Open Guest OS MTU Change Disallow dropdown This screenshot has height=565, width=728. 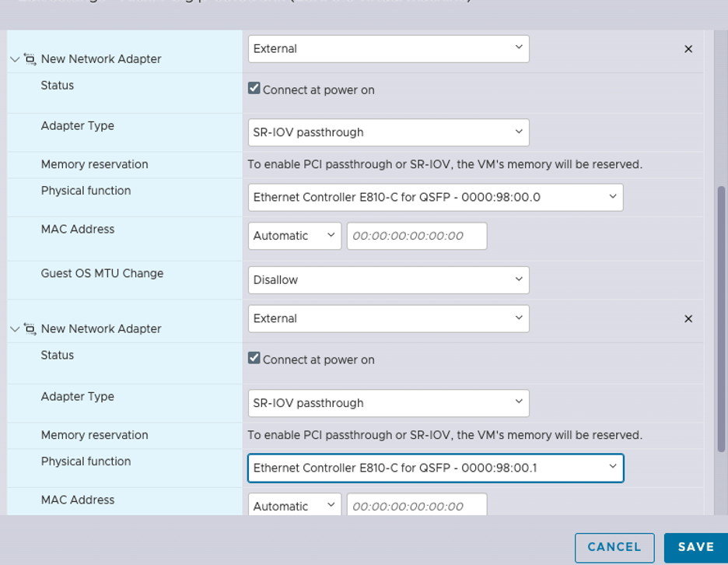(x=389, y=280)
